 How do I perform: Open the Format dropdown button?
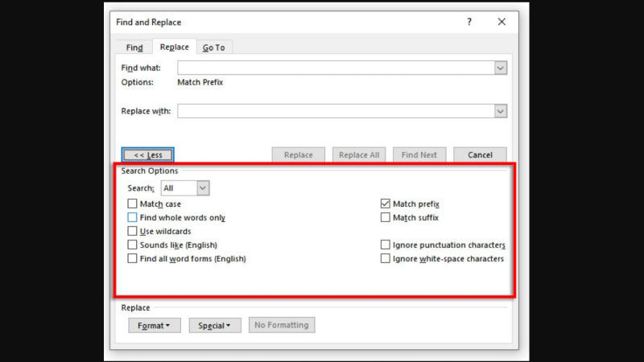coord(153,325)
